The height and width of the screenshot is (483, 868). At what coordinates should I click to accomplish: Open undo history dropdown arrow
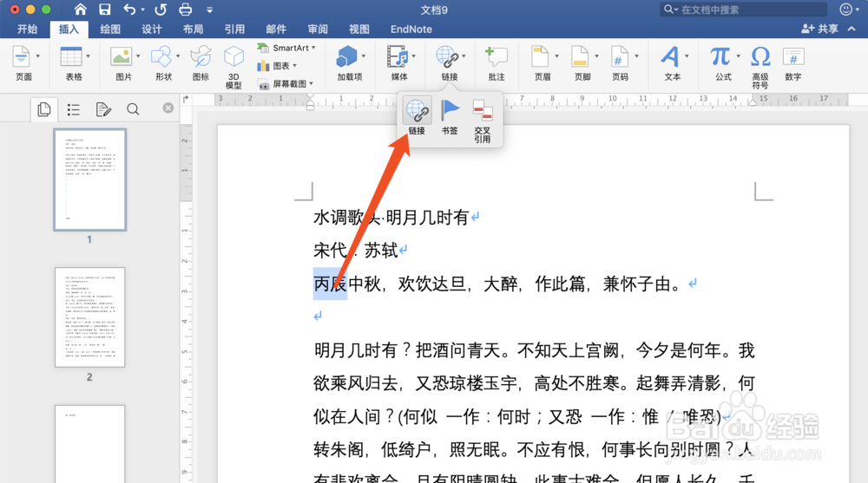[x=143, y=10]
